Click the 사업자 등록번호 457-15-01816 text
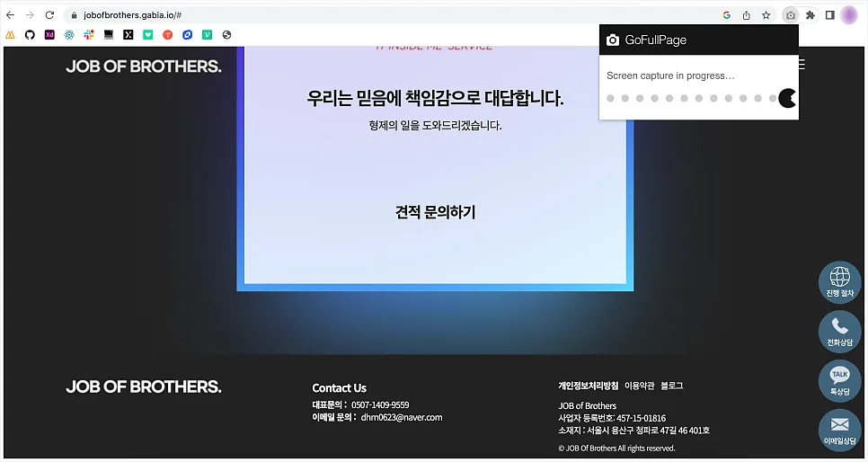 click(x=612, y=418)
